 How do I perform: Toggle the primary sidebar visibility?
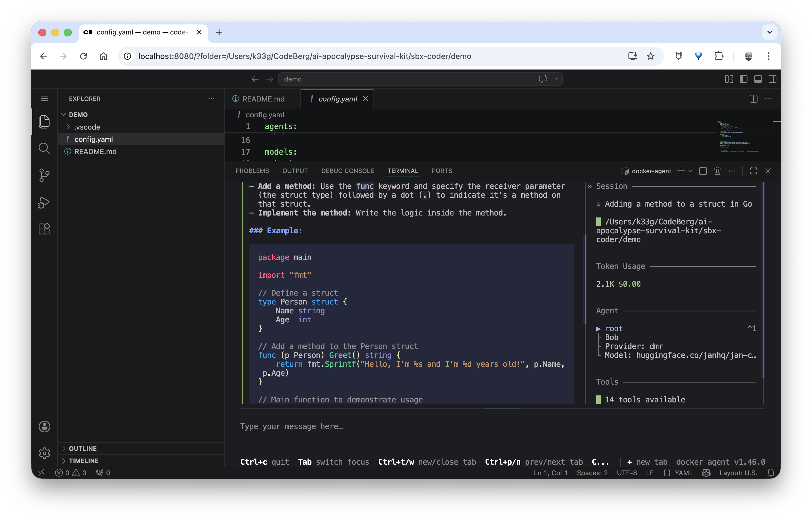point(744,79)
